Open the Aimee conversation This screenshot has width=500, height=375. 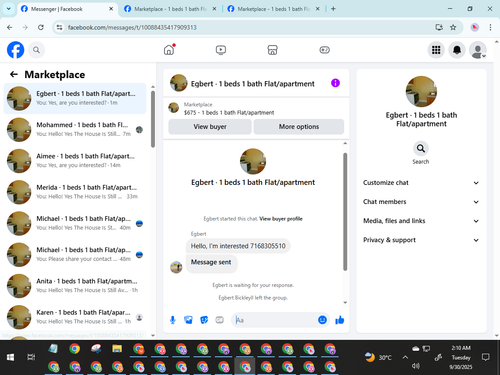[x=75, y=161]
